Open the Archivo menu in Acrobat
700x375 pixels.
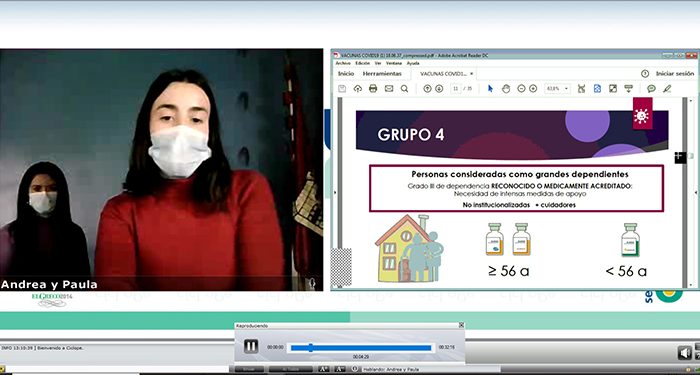click(343, 63)
